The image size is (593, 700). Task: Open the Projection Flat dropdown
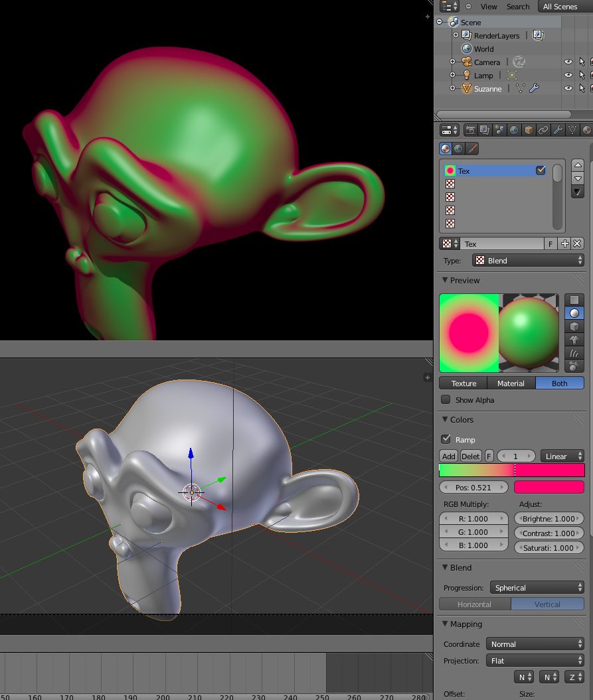[535, 660]
